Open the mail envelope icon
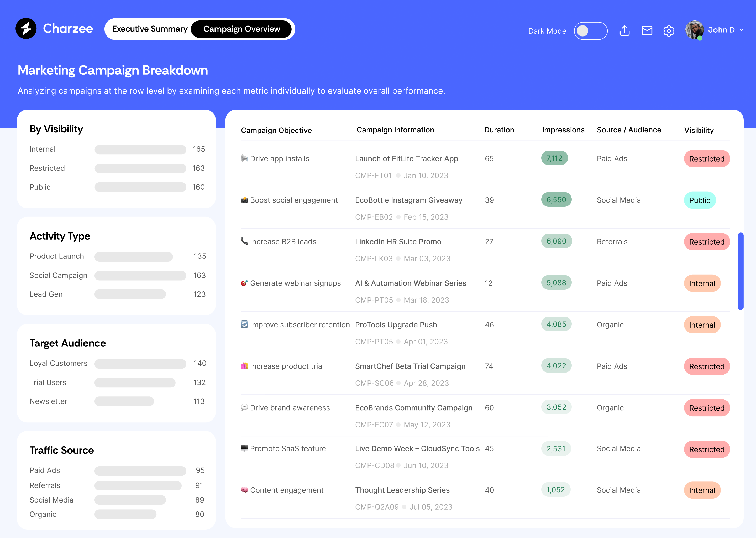The image size is (756, 538). click(x=647, y=30)
